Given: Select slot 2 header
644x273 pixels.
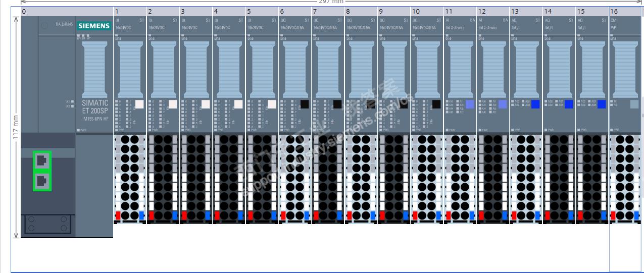Looking at the screenshot, I should pos(163,11).
